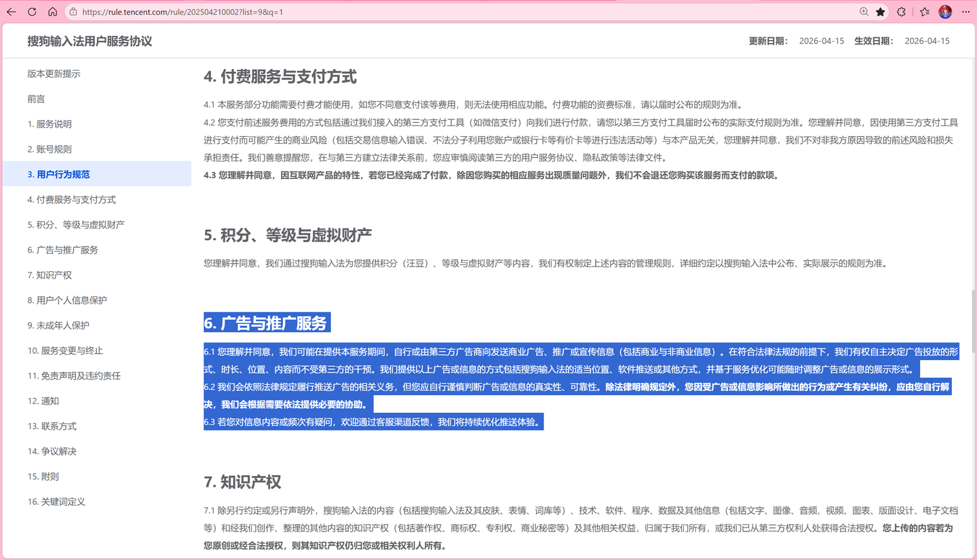Go to 16. 关键词定义 in sidebar
This screenshot has height=560, width=977.
click(56, 501)
